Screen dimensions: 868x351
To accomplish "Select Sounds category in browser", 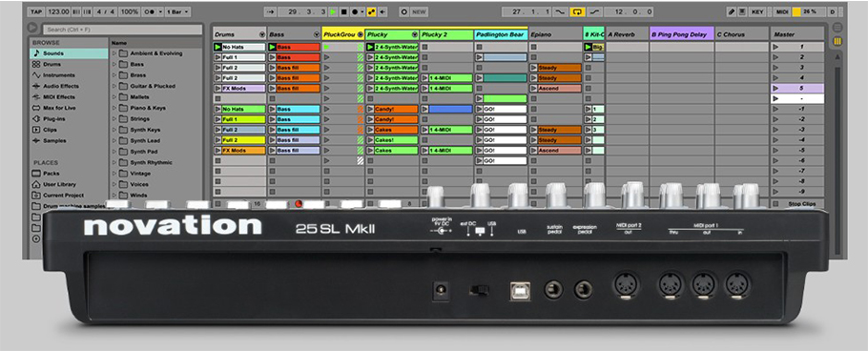I will point(70,53).
